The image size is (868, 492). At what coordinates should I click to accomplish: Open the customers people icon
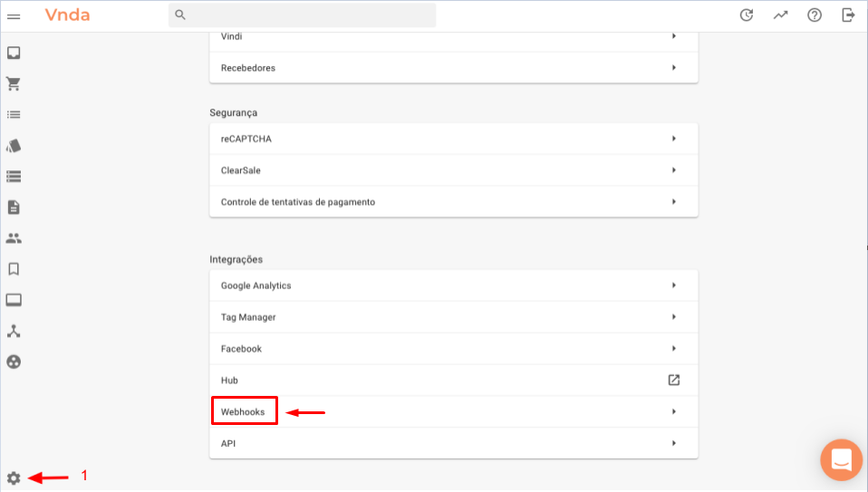tap(14, 238)
